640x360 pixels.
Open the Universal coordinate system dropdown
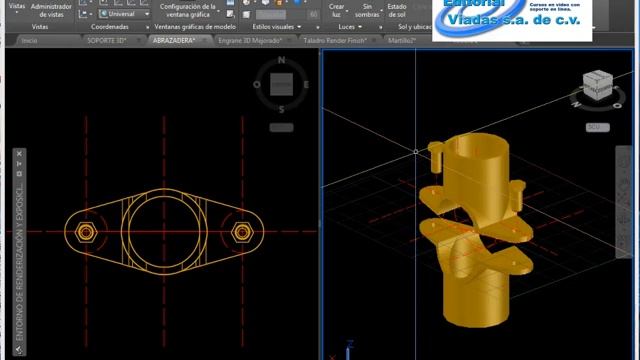[x=124, y=14]
